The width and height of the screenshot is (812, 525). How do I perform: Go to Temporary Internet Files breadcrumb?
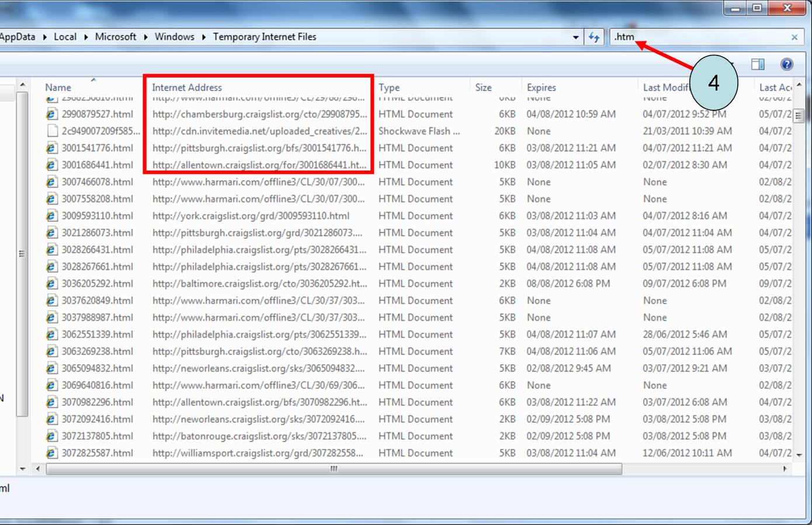point(265,37)
